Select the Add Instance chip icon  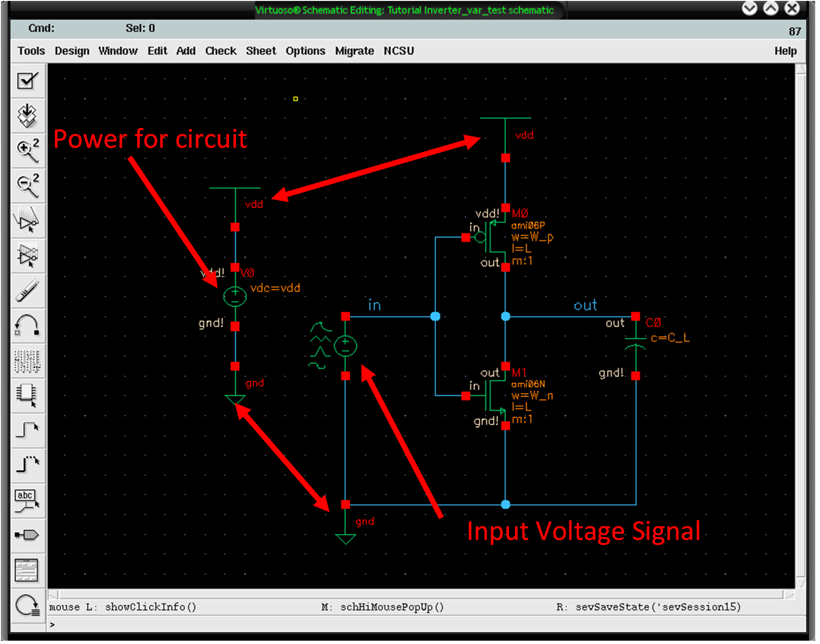point(27,395)
